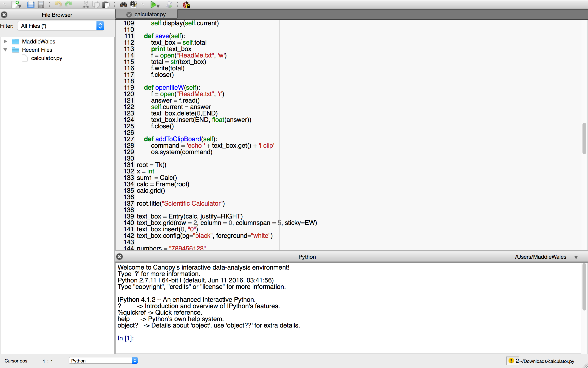The width and height of the screenshot is (588, 368).
Task: Click the blue Save icon
Action: (x=31, y=4)
